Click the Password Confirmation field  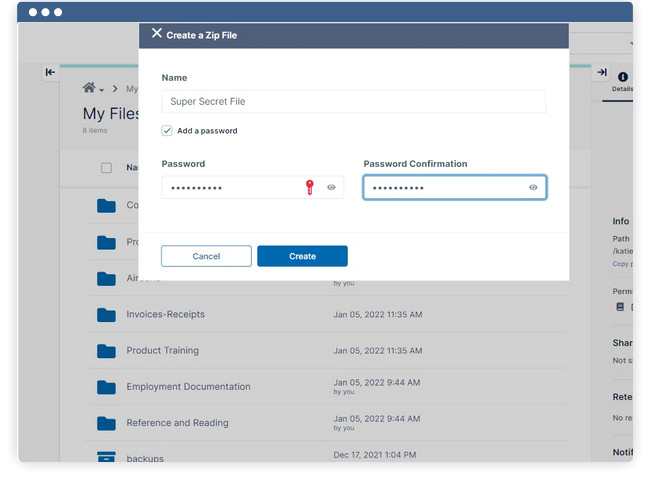[x=454, y=188]
